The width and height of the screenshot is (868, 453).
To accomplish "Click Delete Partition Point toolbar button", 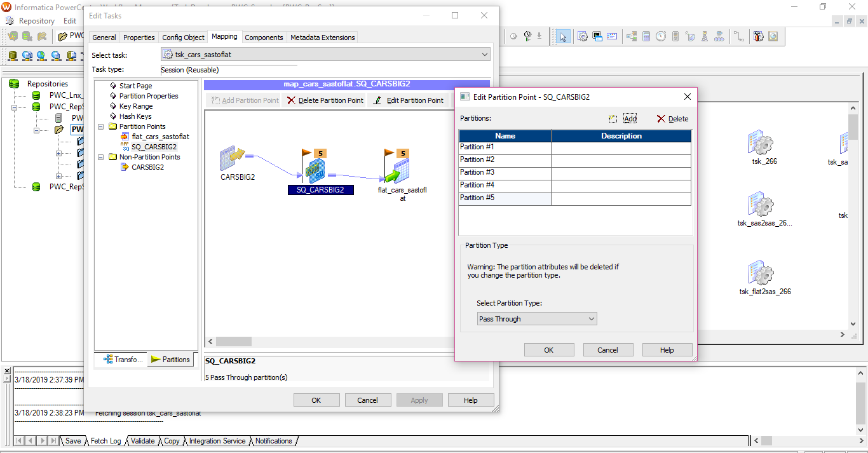I will (325, 100).
